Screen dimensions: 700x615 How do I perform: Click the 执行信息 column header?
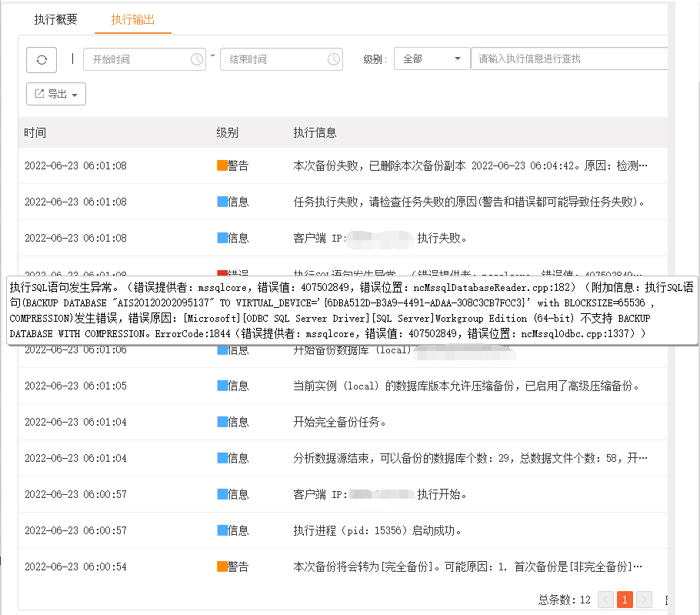315,132
